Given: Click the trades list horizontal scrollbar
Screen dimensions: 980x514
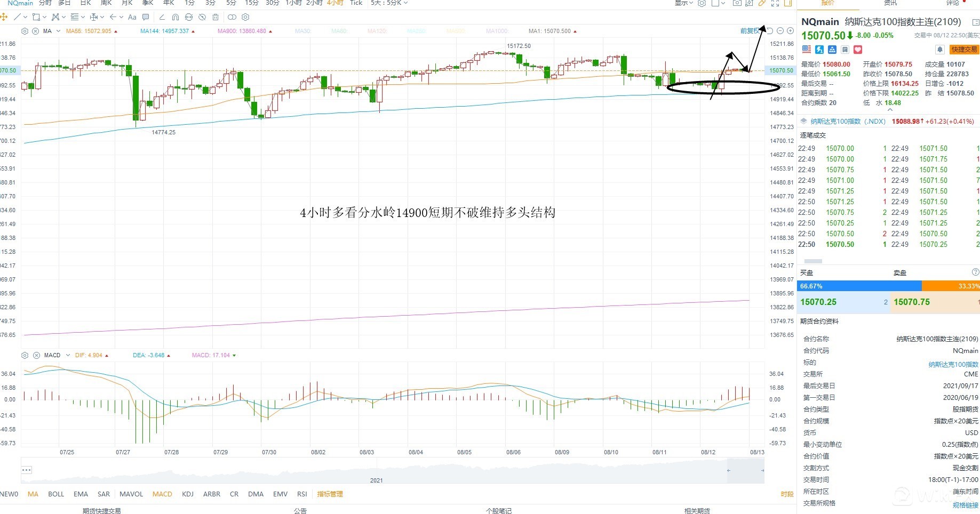Looking at the screenshot, I should [812, 261].
